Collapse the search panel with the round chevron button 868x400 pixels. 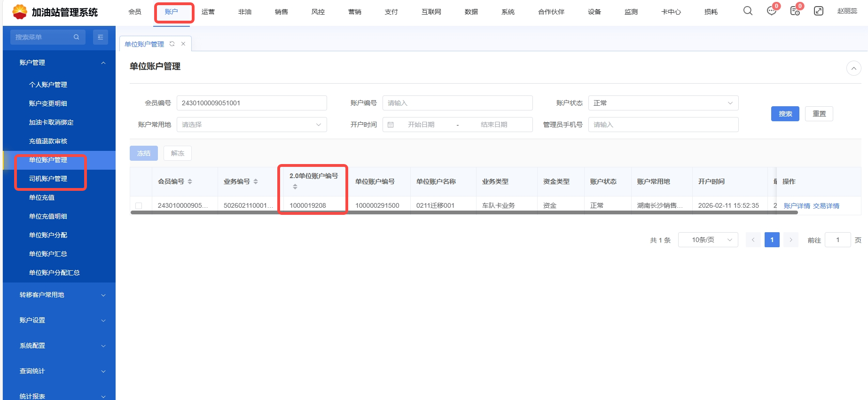click(853, 69)
